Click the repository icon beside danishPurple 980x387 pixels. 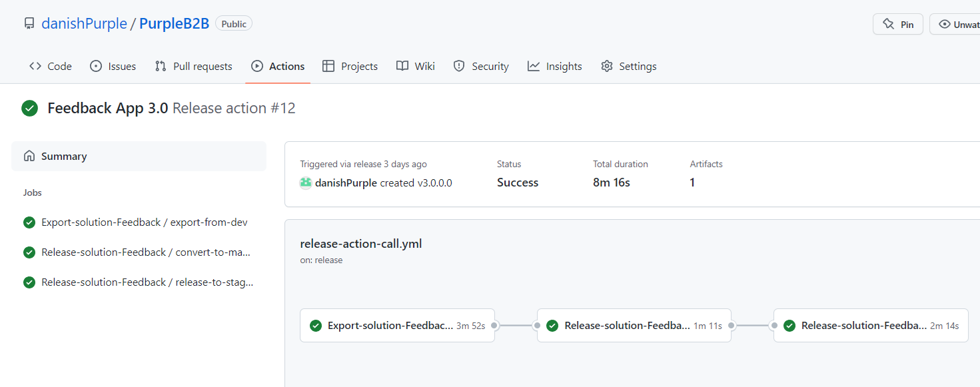coord(29,24)
